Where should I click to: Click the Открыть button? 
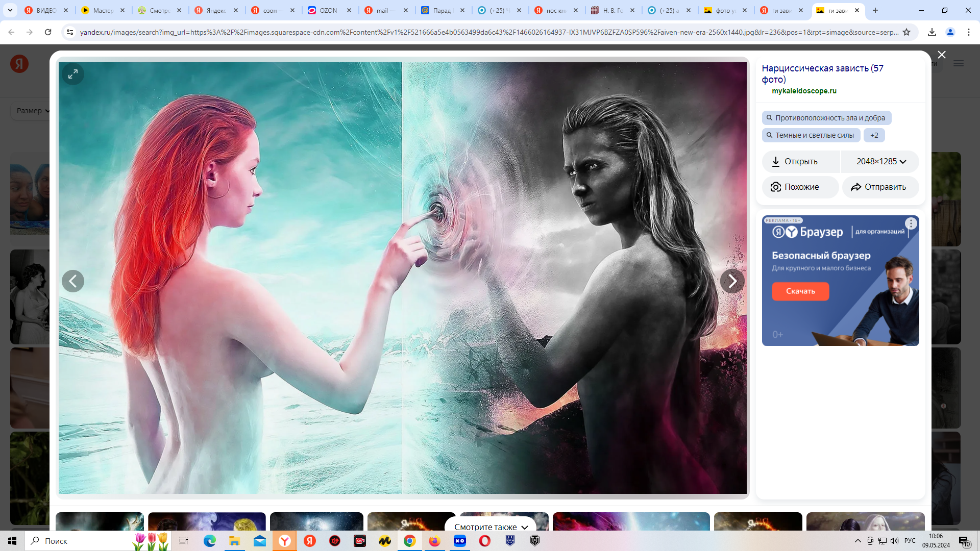pos(801,162)
